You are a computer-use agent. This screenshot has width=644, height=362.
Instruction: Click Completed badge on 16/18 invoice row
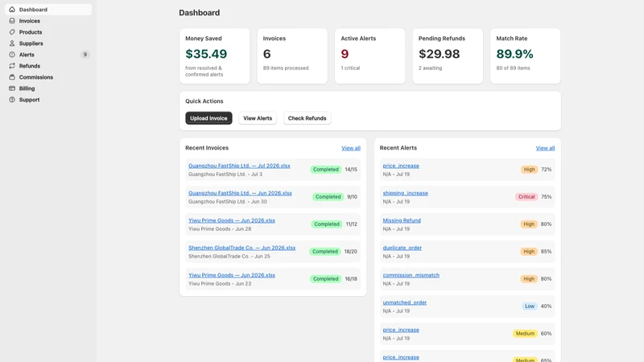coord(326,279)
